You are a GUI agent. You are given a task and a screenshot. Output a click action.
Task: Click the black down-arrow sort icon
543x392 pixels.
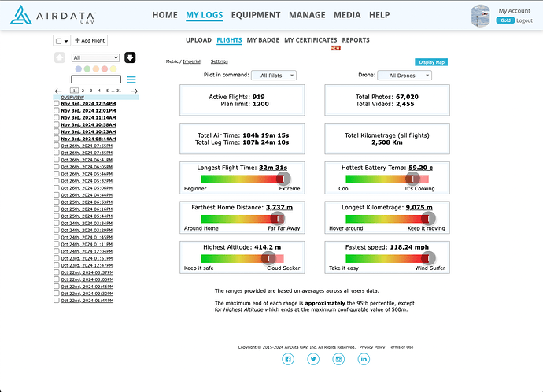pos(130,57)
